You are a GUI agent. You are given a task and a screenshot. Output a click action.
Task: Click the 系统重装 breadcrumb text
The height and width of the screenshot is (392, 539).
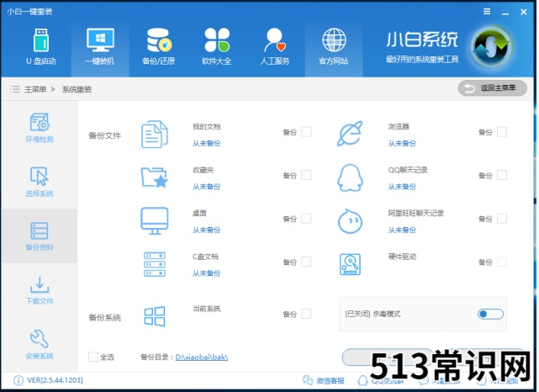77,89
